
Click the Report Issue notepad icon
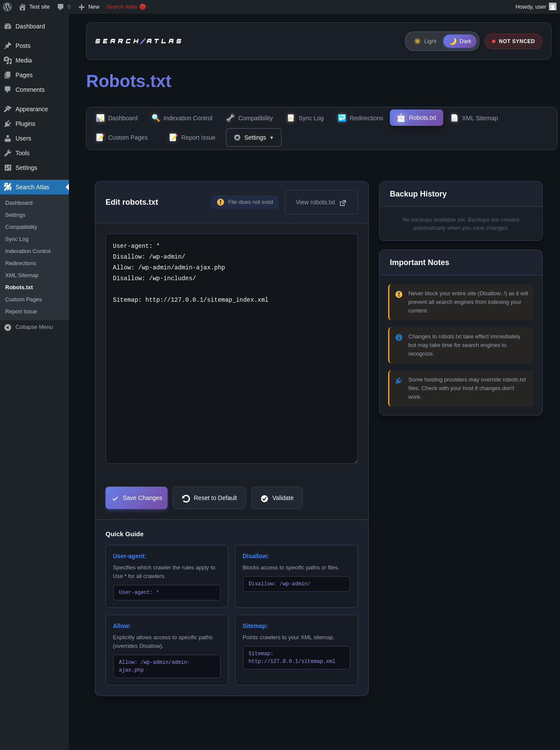coord(173,137)
